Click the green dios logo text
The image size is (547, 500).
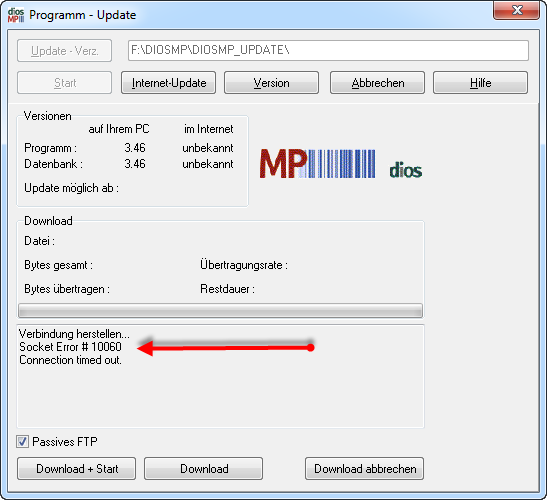pos(406,170)
